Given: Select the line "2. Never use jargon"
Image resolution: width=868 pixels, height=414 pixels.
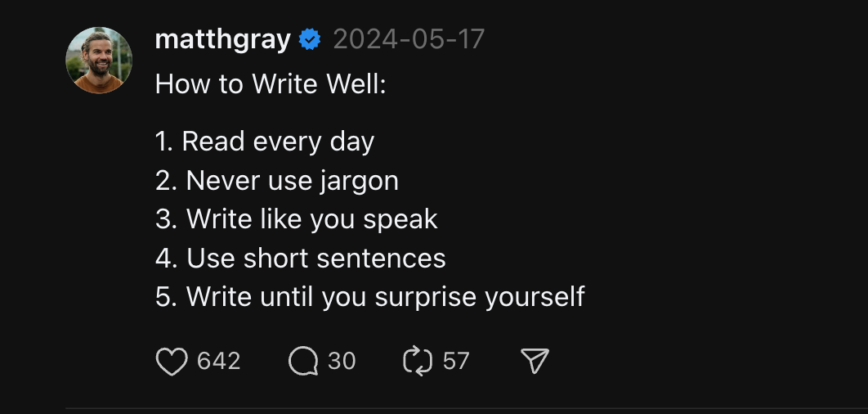Looking at the screenshot, I should click(x=277, y=182).
